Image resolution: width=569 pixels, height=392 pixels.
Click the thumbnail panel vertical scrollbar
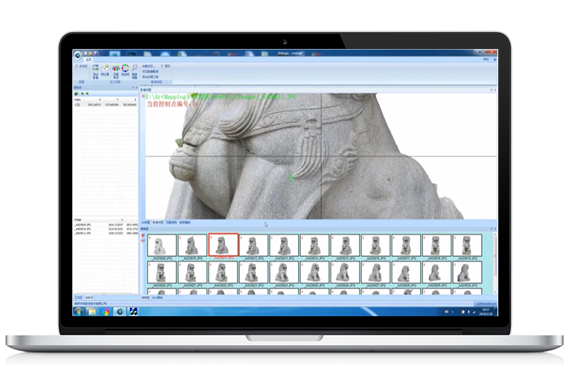pos(494,263)
